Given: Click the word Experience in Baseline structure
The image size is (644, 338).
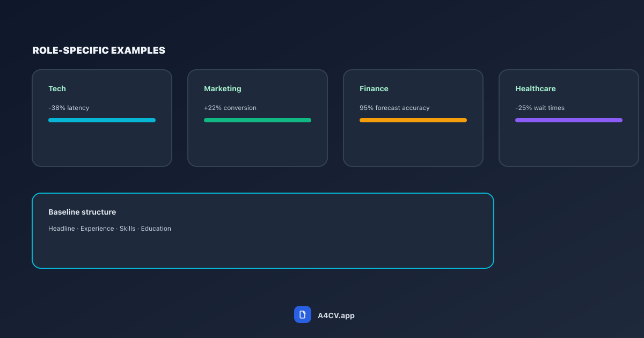Looking at the screenshot, I should [97, 229].
